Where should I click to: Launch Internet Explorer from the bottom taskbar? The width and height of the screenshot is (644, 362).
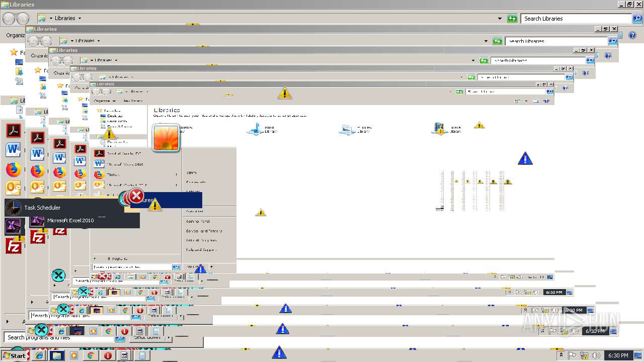pos(39,355)
